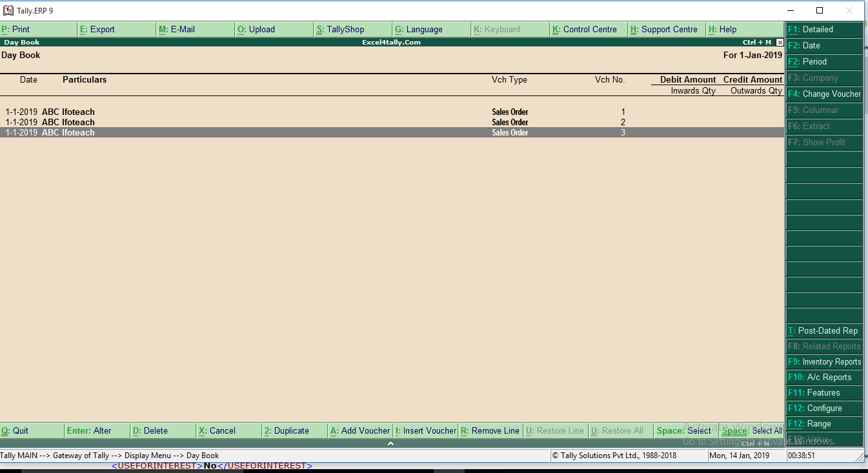Minimize the Tally.ERP 9 window
The image size is (868, 473).
[790, 10]
